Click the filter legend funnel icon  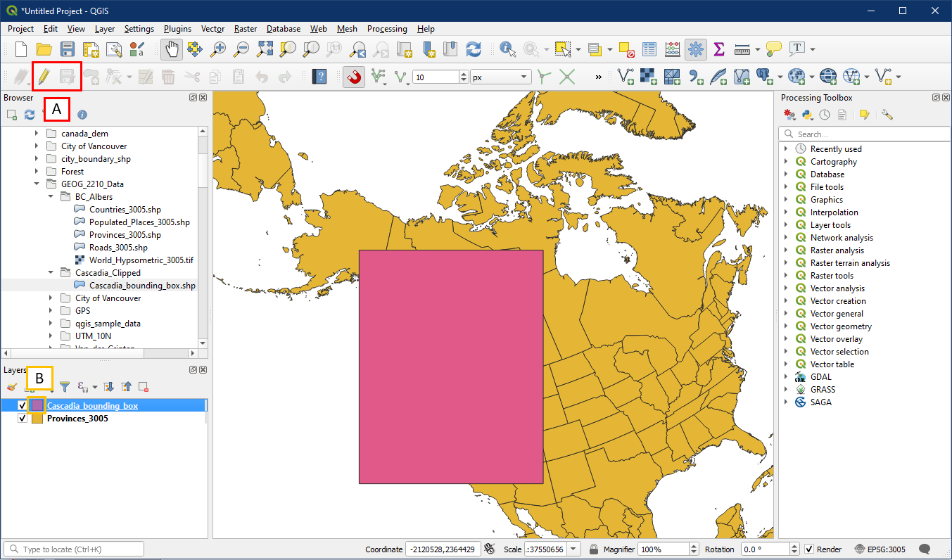pos(64,387)
